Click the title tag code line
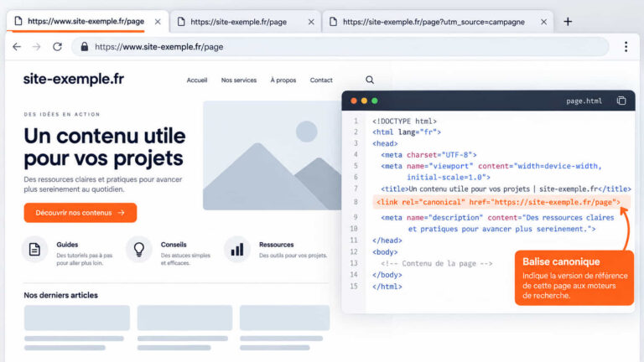644x362 pixels. click(x=506, y=189)
